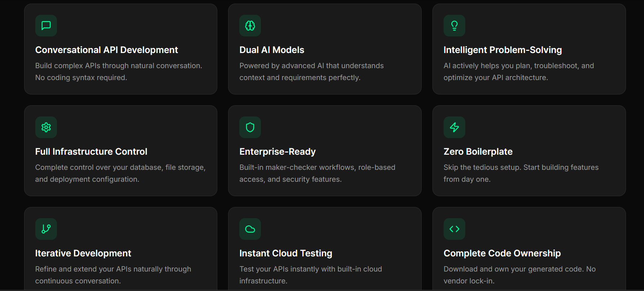Click the chat bubble icon
The image size is (644, 291).
[x=46, y=26]
